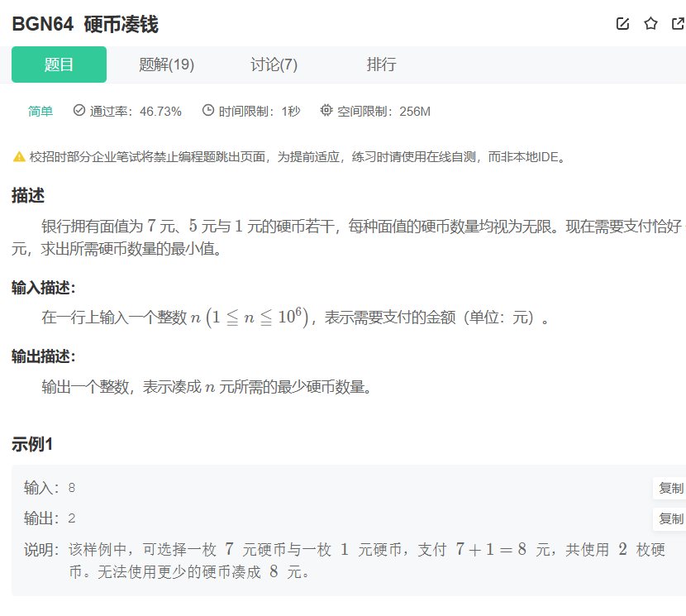Switch to the 题解(19) tab

coord(166,64)
